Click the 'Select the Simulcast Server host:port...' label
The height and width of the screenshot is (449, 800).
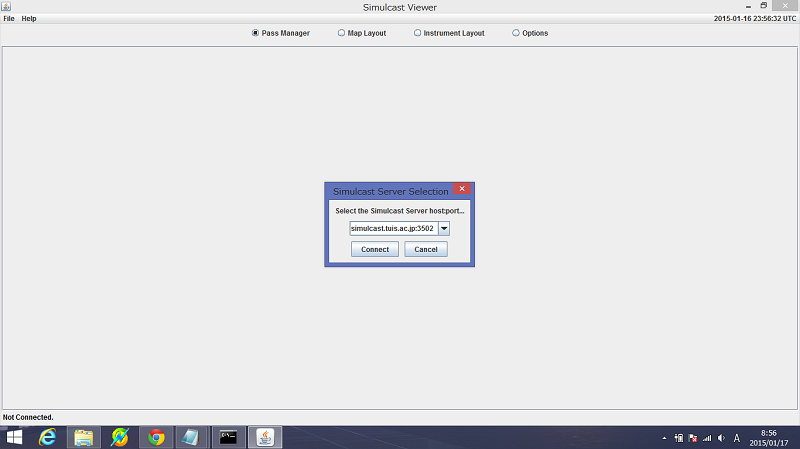pos(400,211)
